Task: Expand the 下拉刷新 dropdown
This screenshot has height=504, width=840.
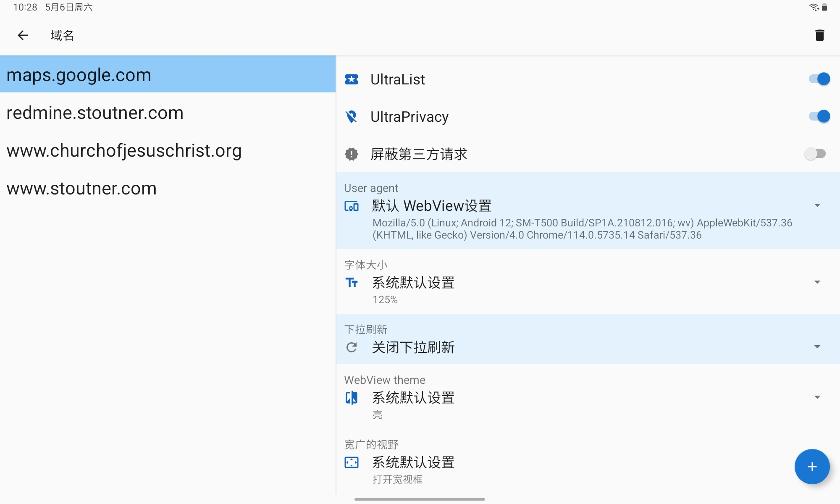Action: click(817, 347)
